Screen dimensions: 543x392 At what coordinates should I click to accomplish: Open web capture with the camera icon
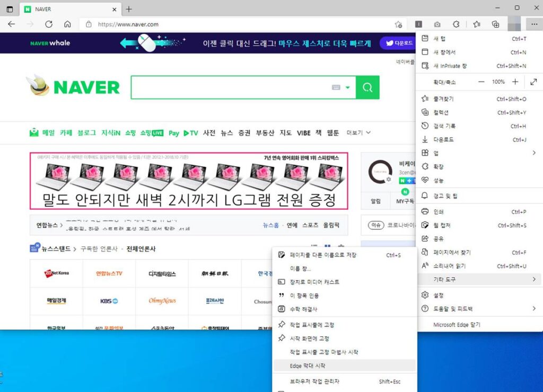pos(437,24)
